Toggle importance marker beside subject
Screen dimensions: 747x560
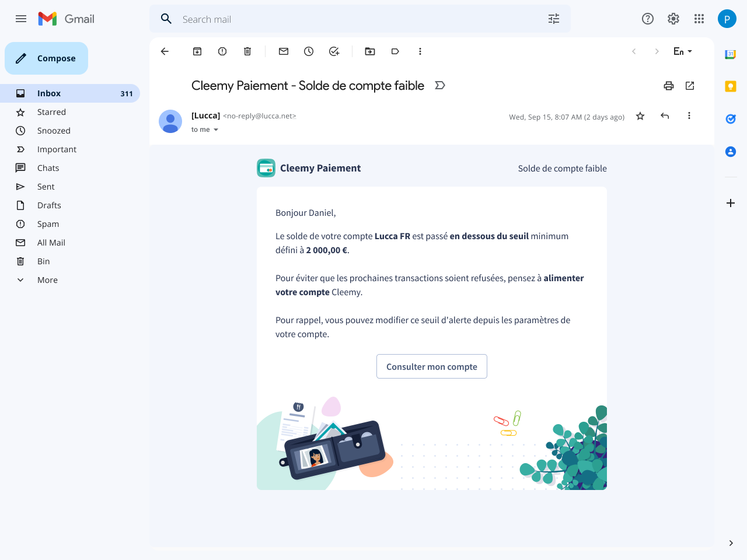[x=440, y=86]
